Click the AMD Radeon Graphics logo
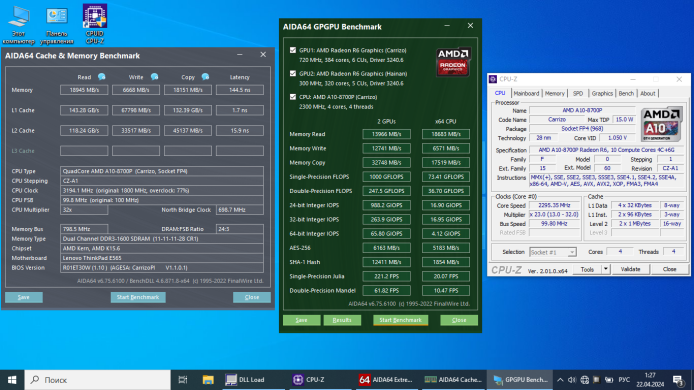Screen dimensions: 694x390 tap(453, 62)
